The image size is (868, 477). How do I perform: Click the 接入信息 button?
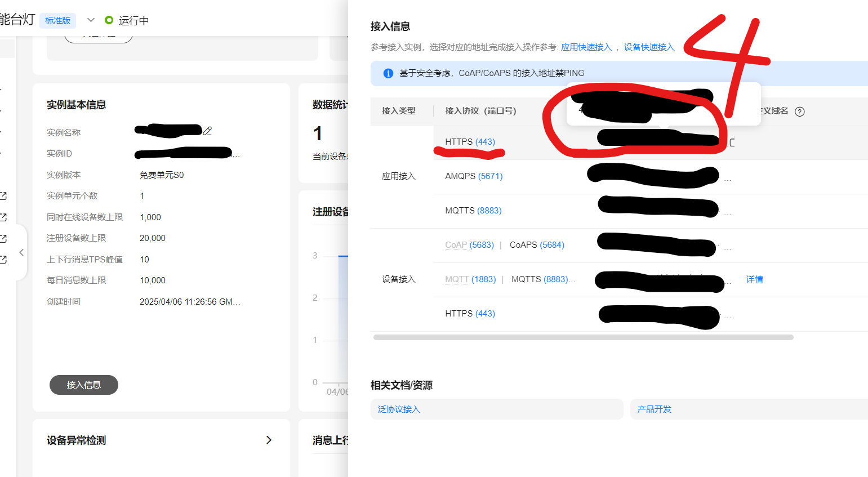(83, 385)
